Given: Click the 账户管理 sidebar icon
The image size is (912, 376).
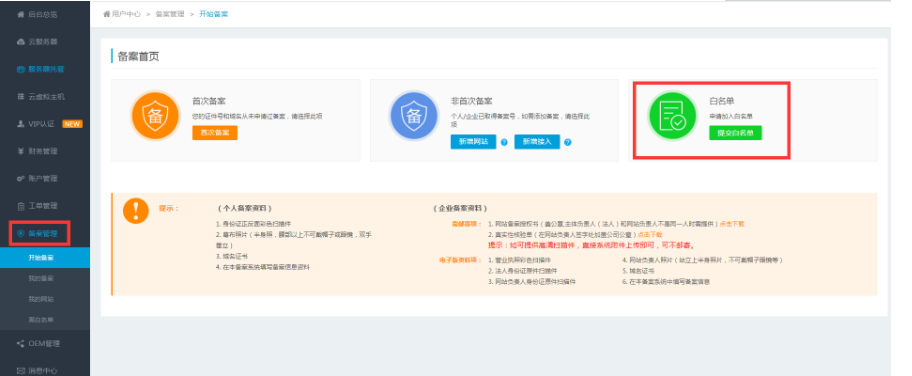Looking at the screenshot, I should (21, 179).
